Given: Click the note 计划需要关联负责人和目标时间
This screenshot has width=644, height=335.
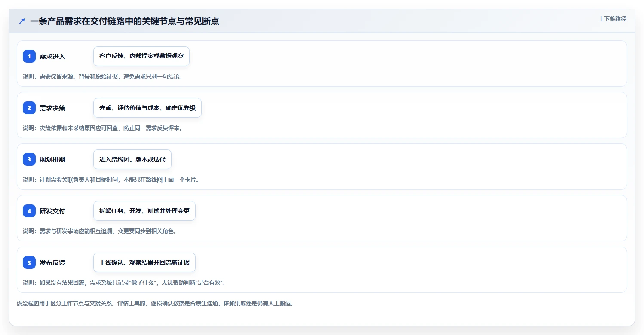Looking at the screenshot, I should tap(80, 180).
